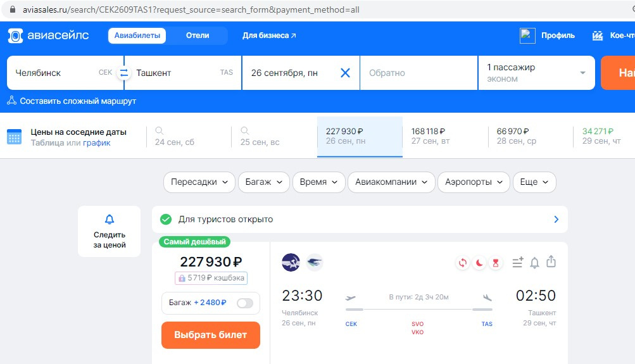Click the second airline logo on ticket

tap(314, 262)
